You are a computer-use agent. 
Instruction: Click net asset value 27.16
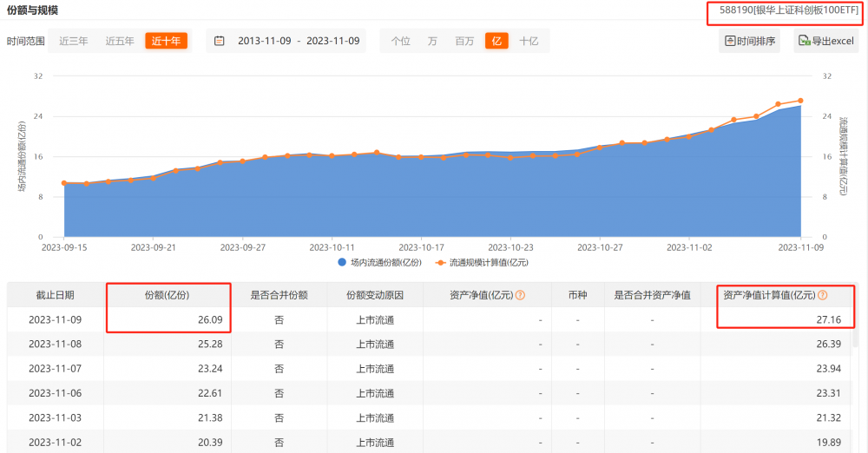pyautogui.click(x=829, y=319)
